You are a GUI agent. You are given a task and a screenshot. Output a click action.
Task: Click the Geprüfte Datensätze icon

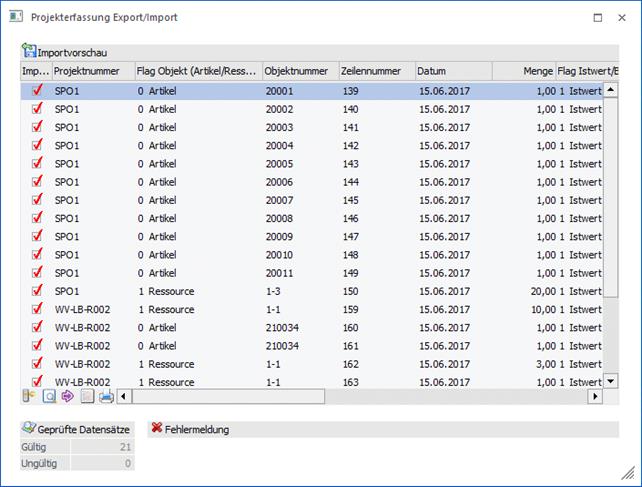coord(29,429)
